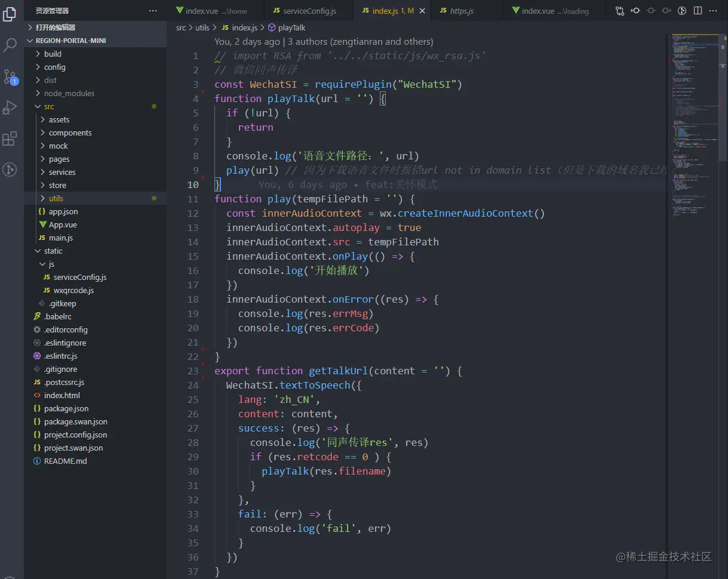Collapse the src folder
Image resolution: width=728 pixels, height=579 pixels.
(x=95, y=106)
